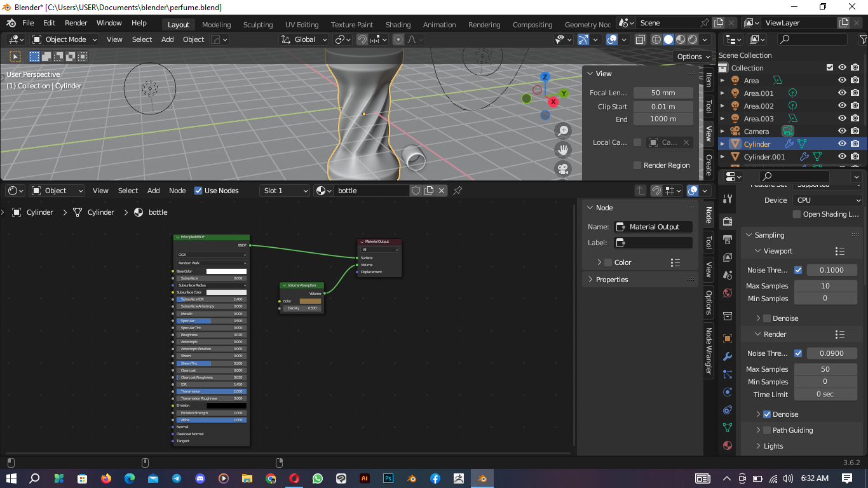Click the tweak select tool icon
868x488 pixels.
[x=15, y=57]
